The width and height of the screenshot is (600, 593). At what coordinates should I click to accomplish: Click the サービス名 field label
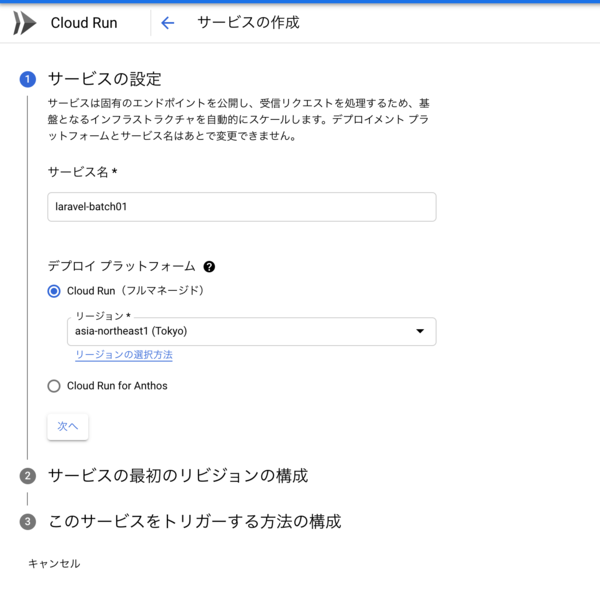tap(82, 172)
